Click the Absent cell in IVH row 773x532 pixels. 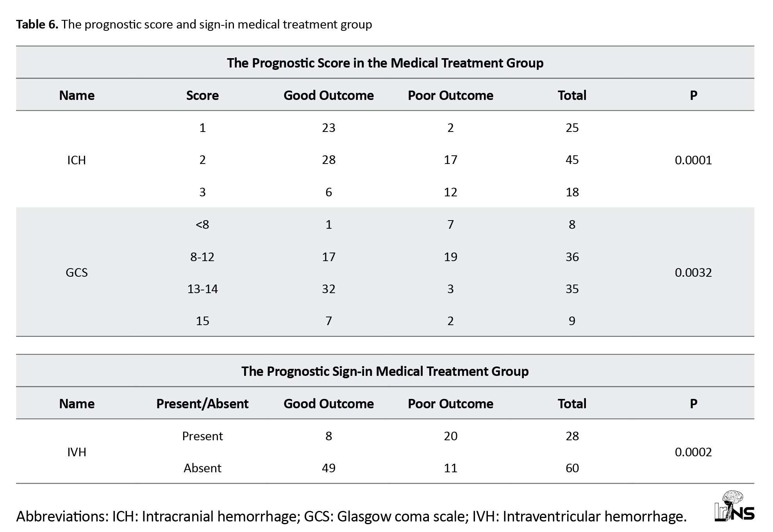point(202,468)
